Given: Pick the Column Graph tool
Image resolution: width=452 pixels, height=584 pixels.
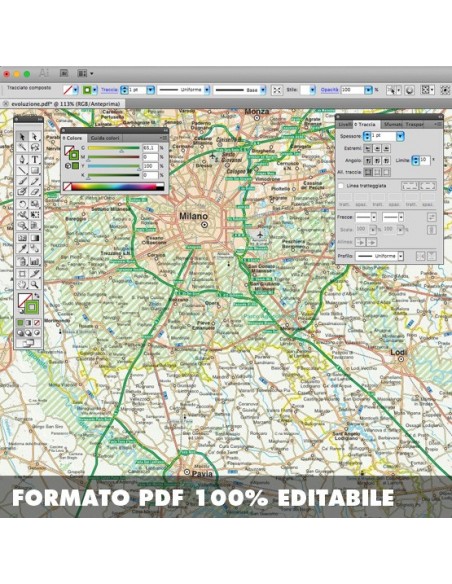Looking at the screenshot, I should pyautogui.click(x=35, y=261).
